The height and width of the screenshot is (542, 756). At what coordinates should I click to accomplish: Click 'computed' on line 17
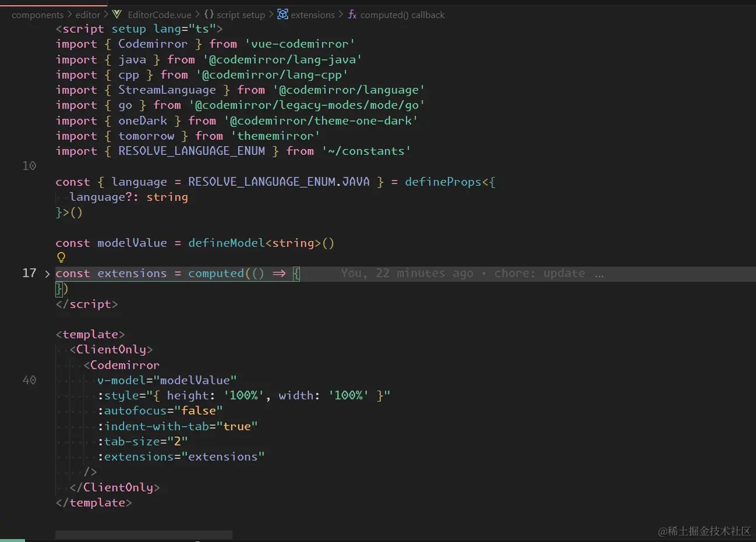216,273
